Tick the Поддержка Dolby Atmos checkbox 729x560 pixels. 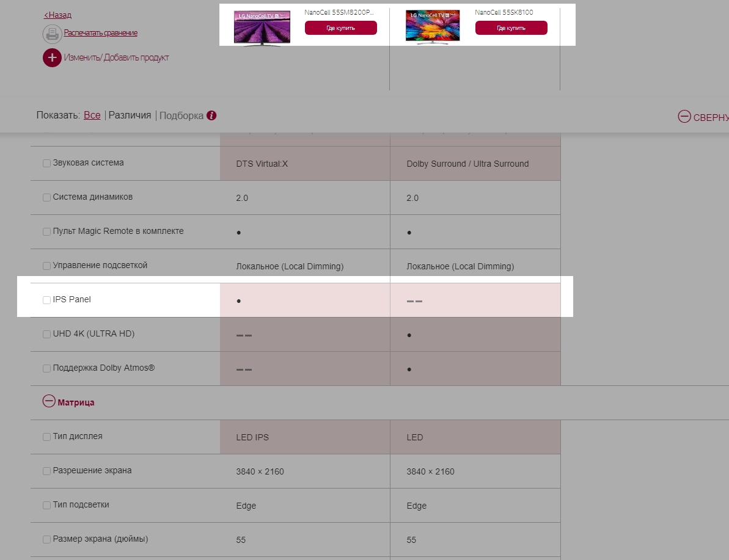coord(47,368)
